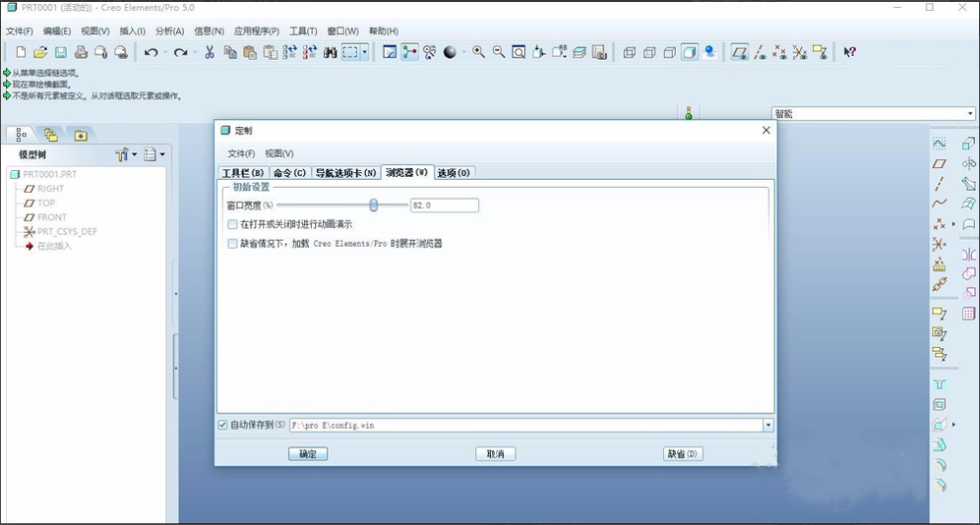Click the Refit view icon

pyautogui.click(x=519, y=53)
